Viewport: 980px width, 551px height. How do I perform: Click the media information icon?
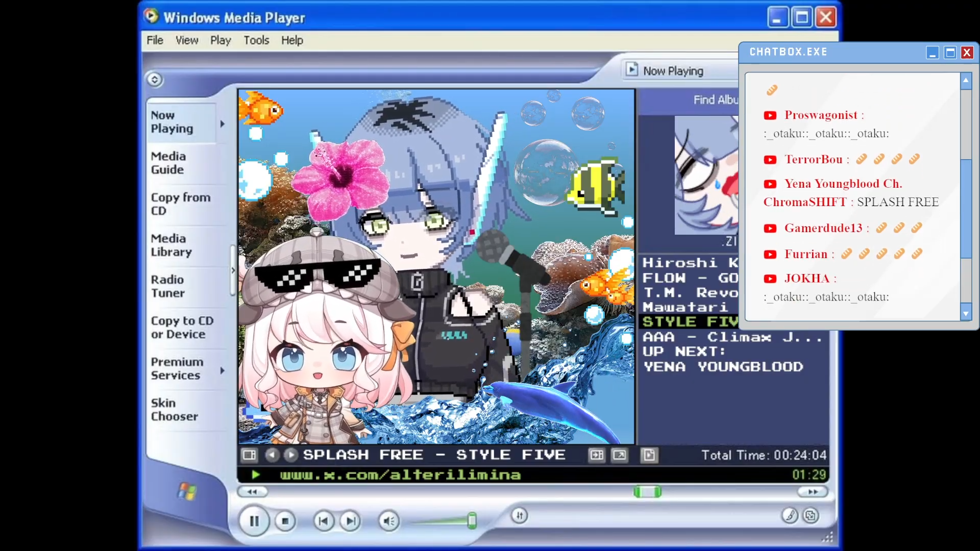pyautogui.click(x=649, y=455)
